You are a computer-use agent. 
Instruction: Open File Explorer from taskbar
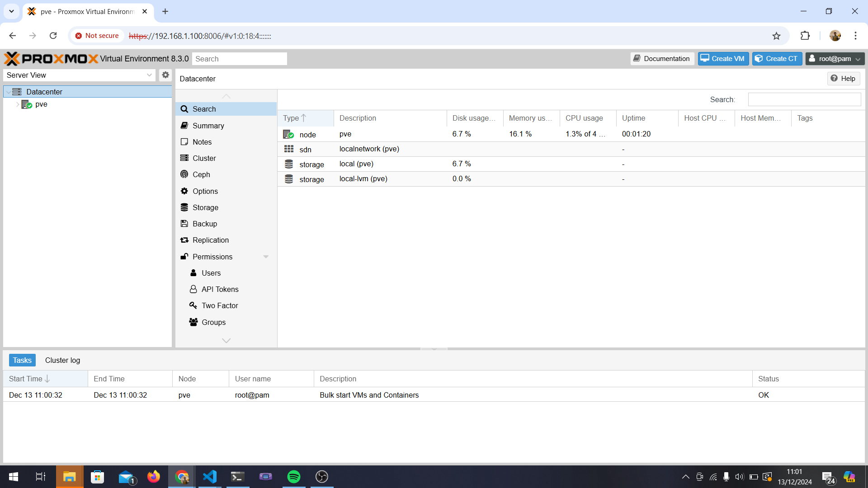[69, 477]
